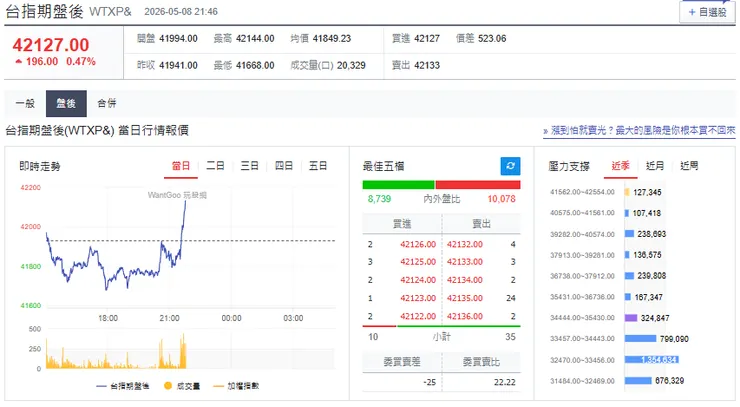
Task: Switch to the 一般 session tab
Action: [25, 103]
